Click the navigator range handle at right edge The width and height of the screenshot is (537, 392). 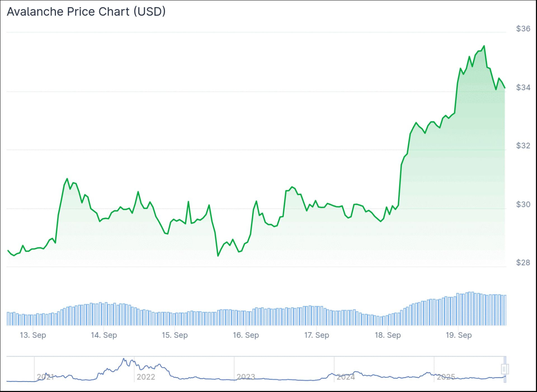(504, 369)
